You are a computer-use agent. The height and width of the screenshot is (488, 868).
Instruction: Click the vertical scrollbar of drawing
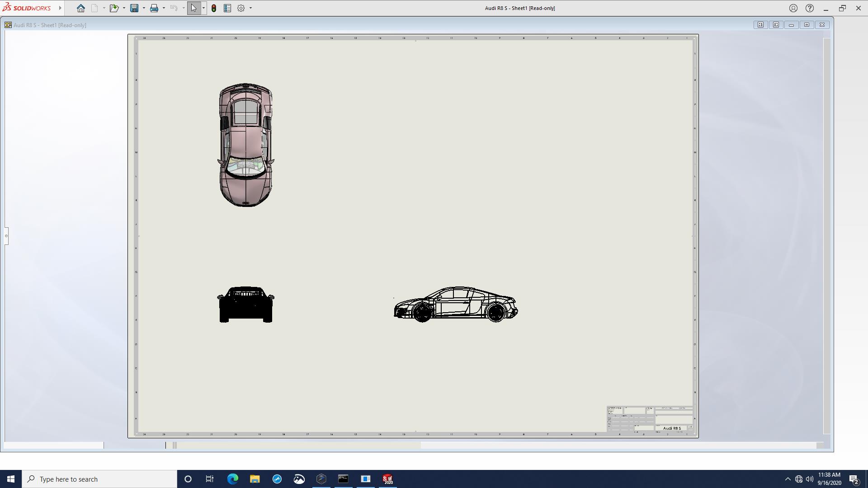(x=827, y=235)
